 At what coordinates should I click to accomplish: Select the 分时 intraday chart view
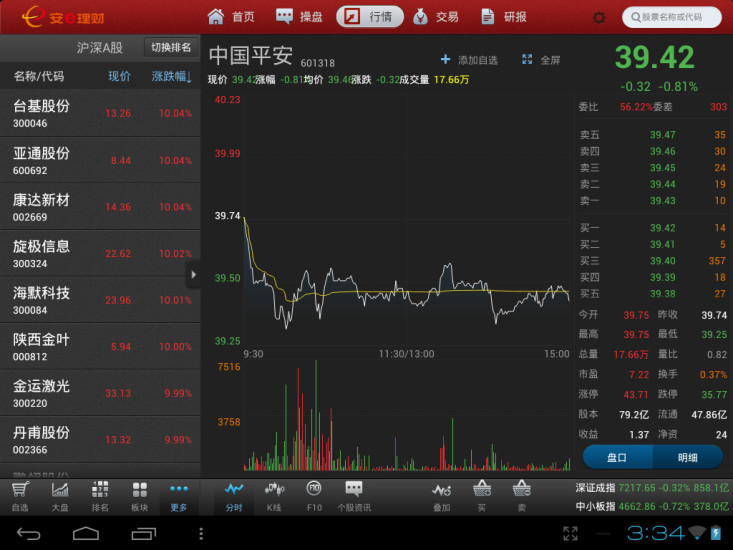[234, 496]
